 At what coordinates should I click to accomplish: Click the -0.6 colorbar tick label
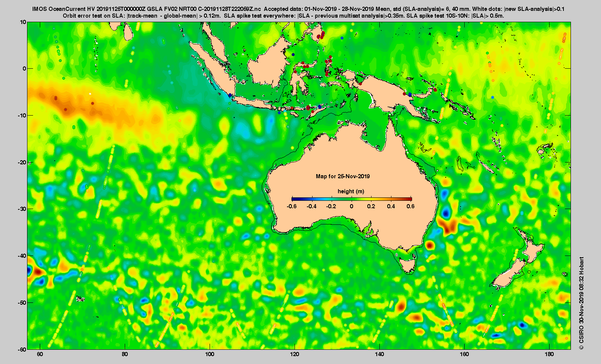tap(291, 206)
